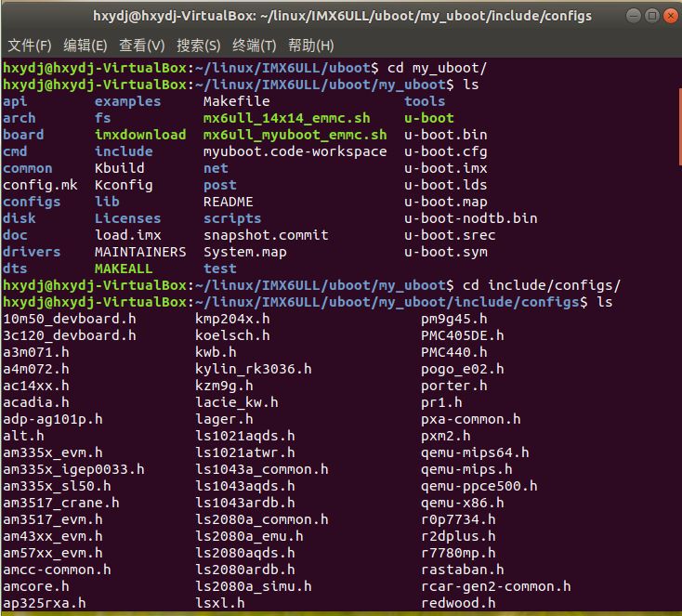The width and height of the screenshot is (682, 616).
Task: Open the 终端(T) menu
Action: point(254,46)
